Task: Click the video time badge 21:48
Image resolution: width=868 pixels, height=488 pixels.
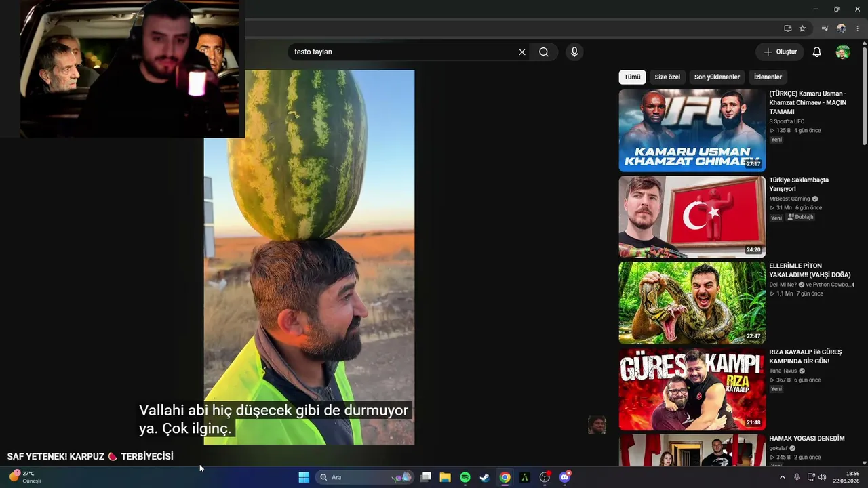Action: [753, 422]
